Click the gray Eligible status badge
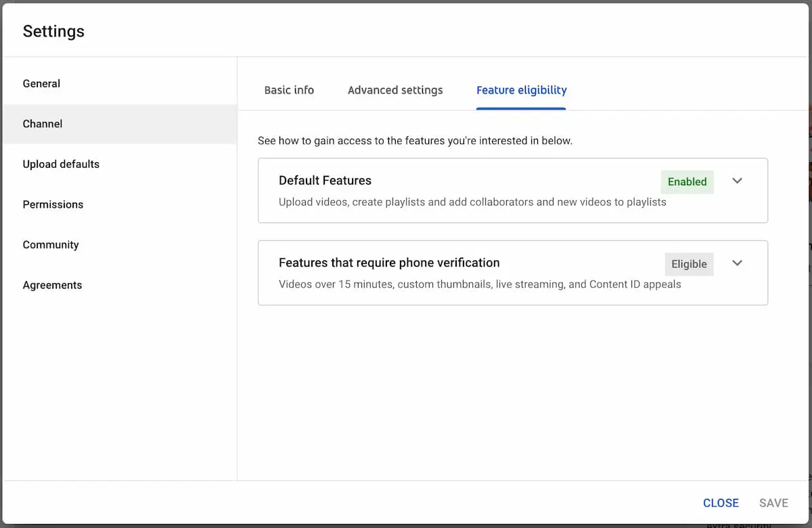 click(x=689, y=264)
